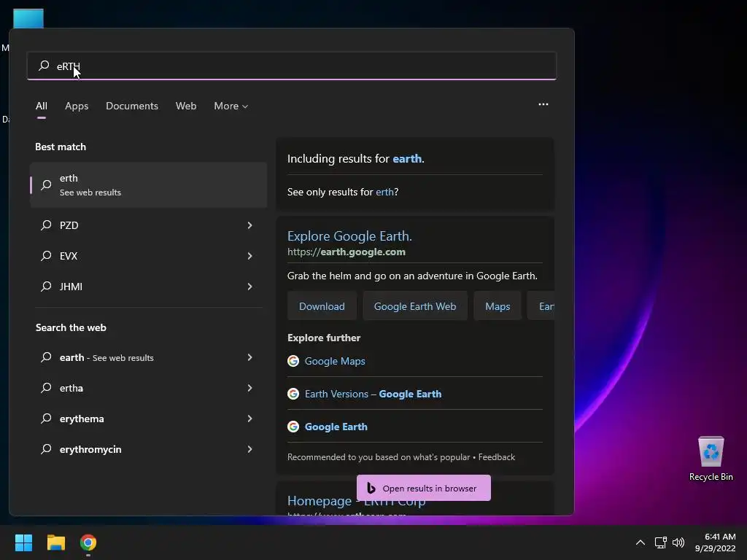Image resolution: width=747 pixels, height=560 pixels.
Task: Click the Google icon beside Google Maps
Action: (x=293, y=361)
